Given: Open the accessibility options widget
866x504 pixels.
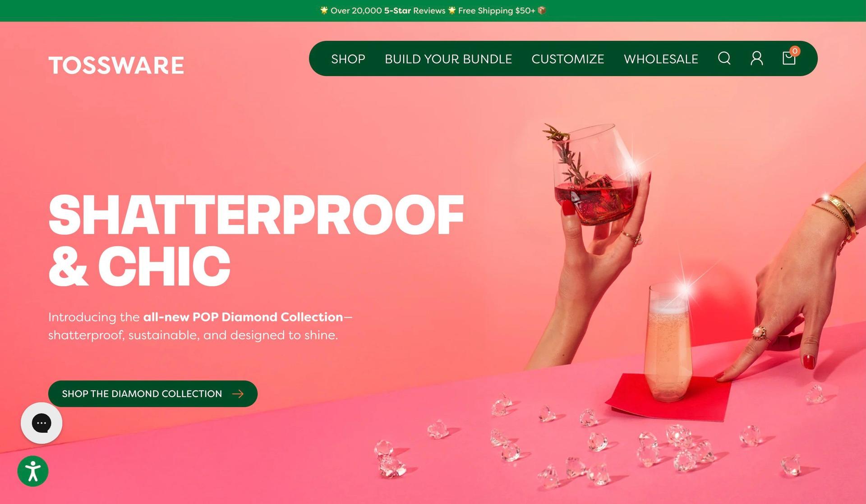Looking at the screenshot, I should (33, 472).
